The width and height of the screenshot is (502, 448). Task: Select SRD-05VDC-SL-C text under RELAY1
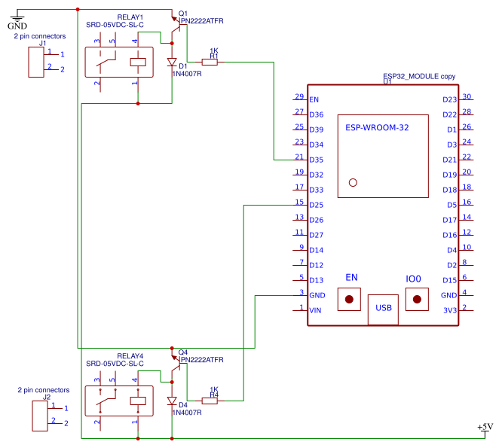point(115,25)
